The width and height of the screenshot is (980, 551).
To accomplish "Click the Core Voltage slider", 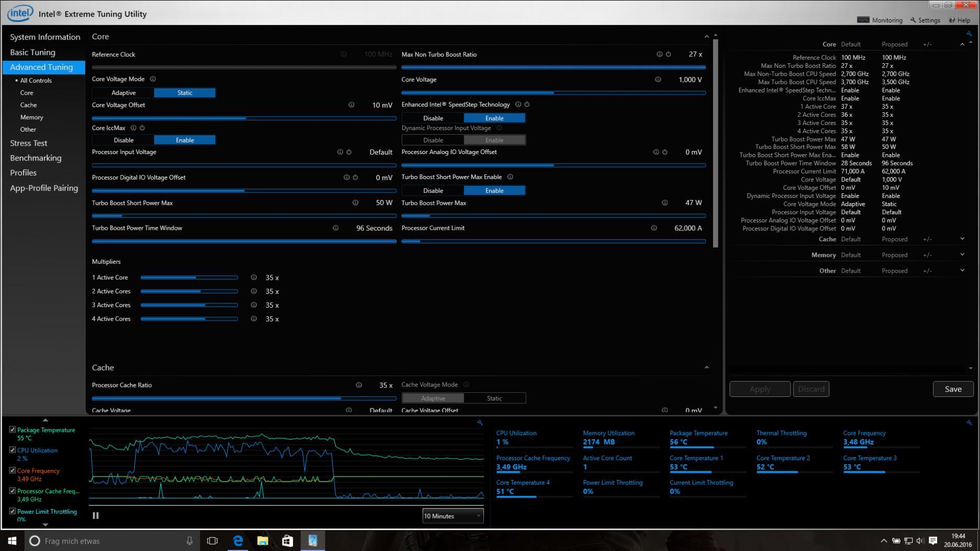I will pos(554,93).
